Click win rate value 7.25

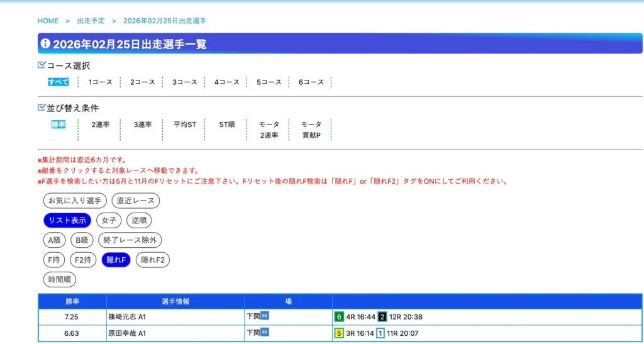[72, 317]
